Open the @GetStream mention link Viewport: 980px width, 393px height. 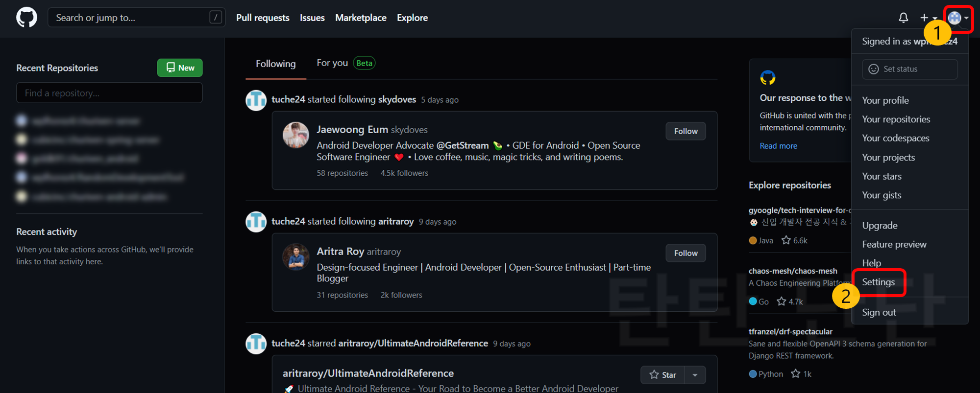pos(463,145)
